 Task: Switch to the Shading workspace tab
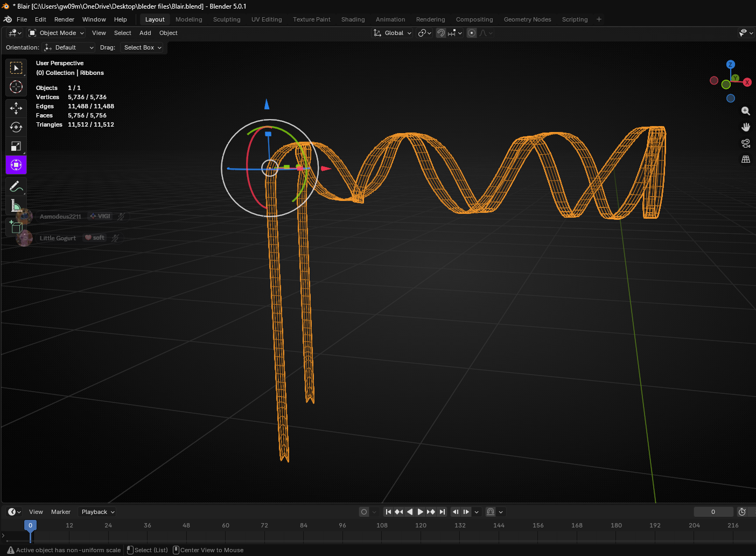point(353,19)
